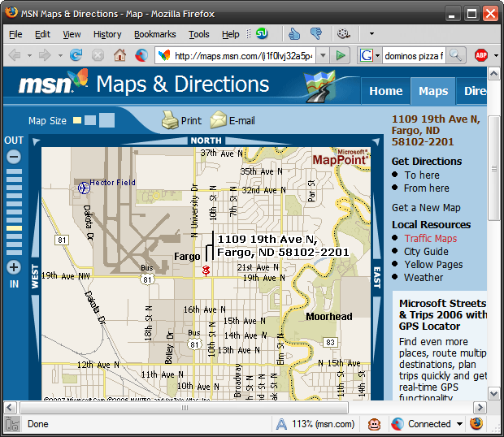Go to the Home page icon
The height and width of the screenshot is (437, 504).
[119, 55]
